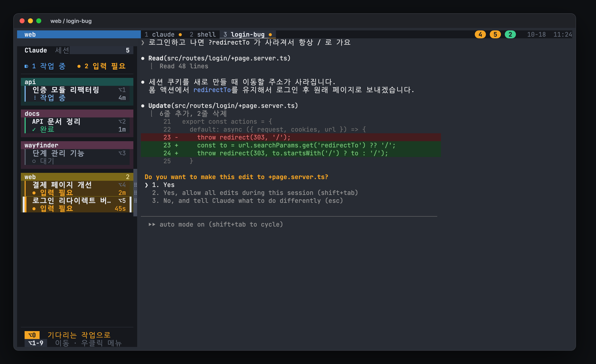Click added line 24 throw redirect
The height and width of the screenshot is (364, 596).
tap(291, 153)
